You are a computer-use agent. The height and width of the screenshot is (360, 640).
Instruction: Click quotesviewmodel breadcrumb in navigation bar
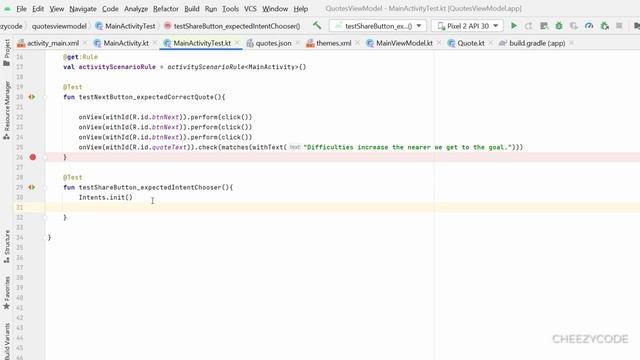click(x=59, y=26)
